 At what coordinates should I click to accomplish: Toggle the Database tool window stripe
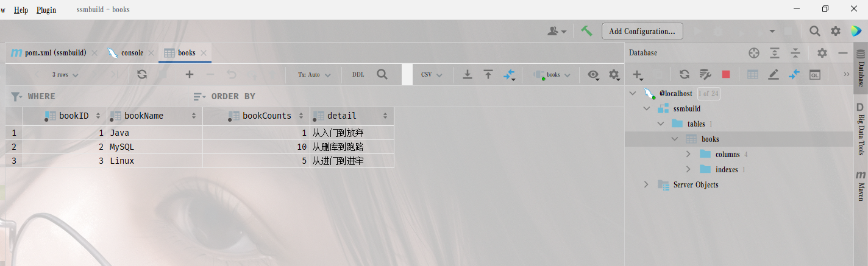(860, 66)
